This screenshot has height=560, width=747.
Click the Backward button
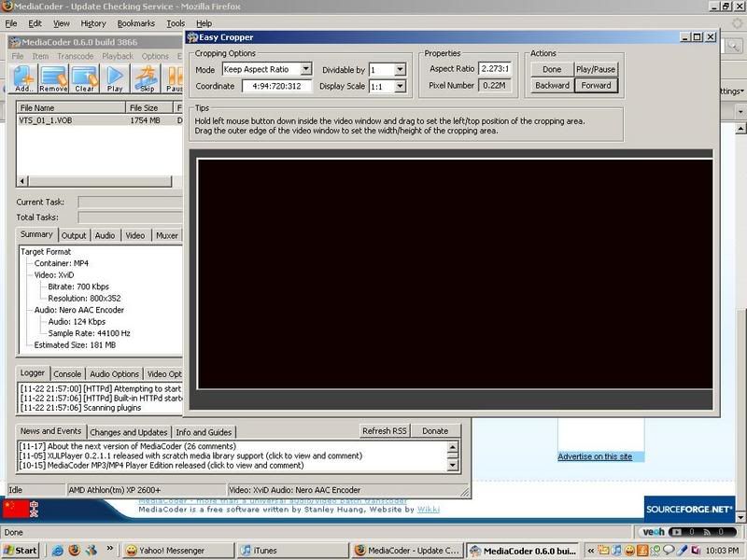click(552, 85)
